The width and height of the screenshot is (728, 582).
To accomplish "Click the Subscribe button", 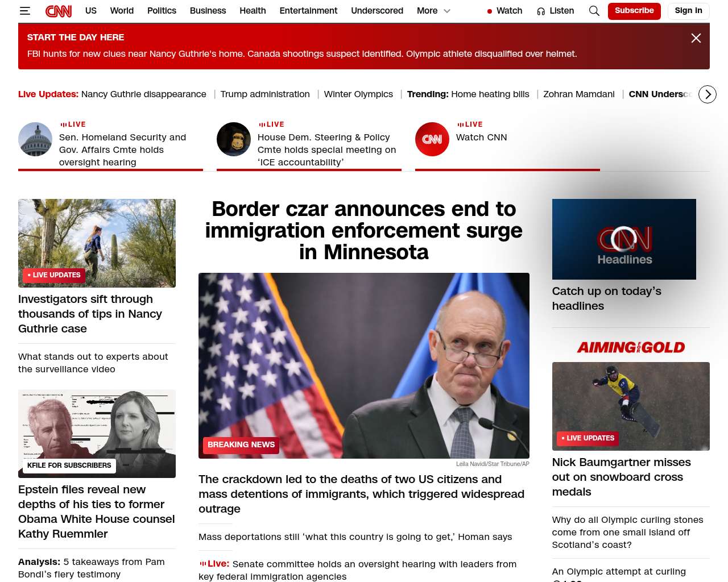I will 634,11.
